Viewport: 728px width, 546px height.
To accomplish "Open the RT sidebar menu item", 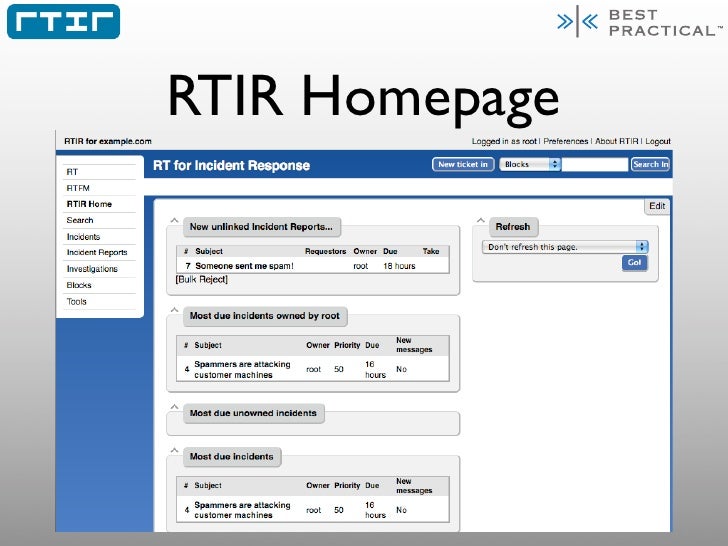I will pos(72,172).
